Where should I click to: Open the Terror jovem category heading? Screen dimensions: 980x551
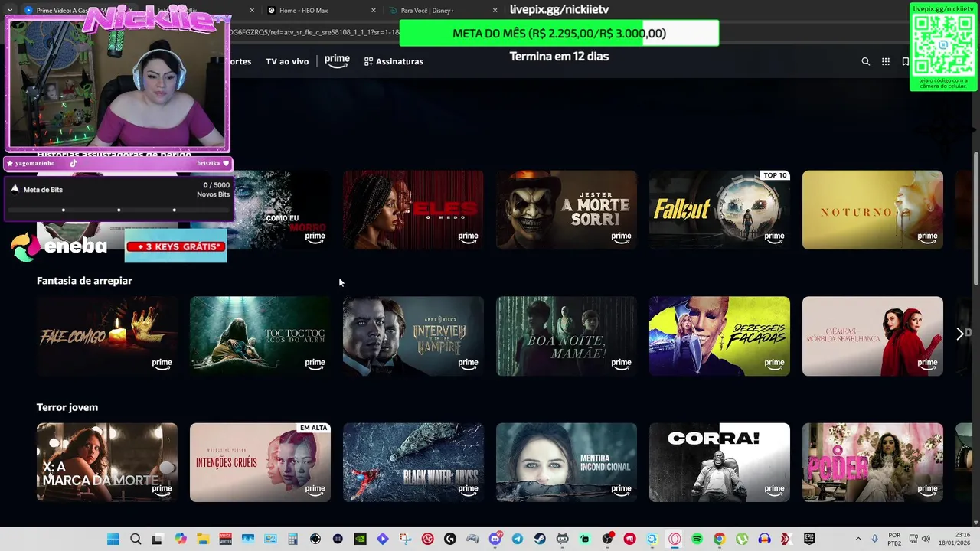click(67, 407)
